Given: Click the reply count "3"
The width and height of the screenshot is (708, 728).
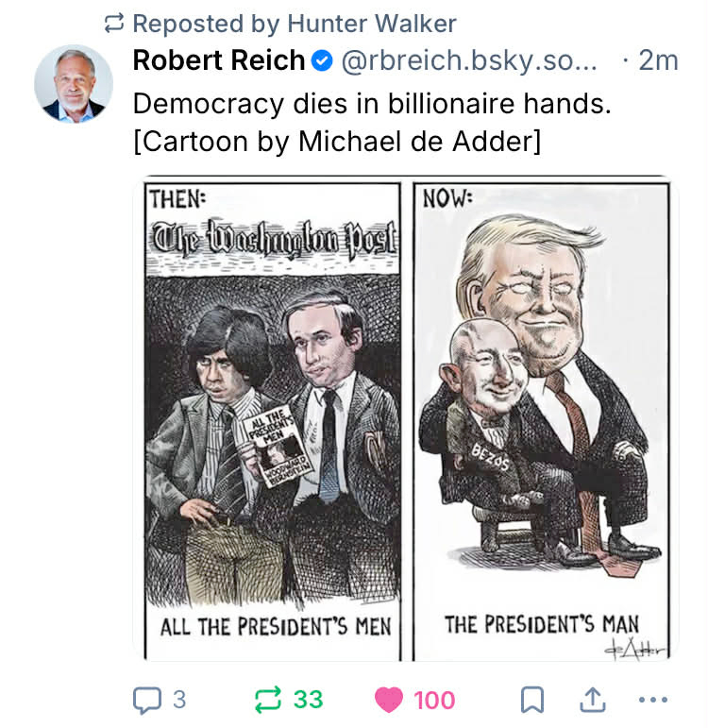Looking at the screenshot, I should coord(179,700).
